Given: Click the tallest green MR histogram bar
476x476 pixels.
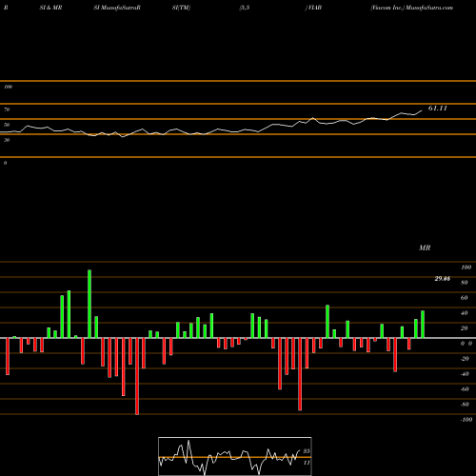Looking at the screenshot, I should tap(89, 304).
